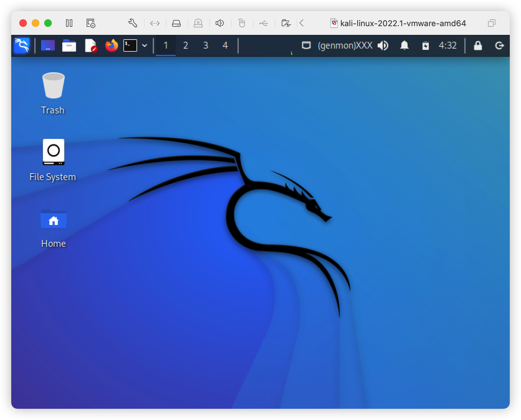The width and height of the screenshot is (521, 420).
Task: Click the network adapter arrows icon
Action: 155,23
